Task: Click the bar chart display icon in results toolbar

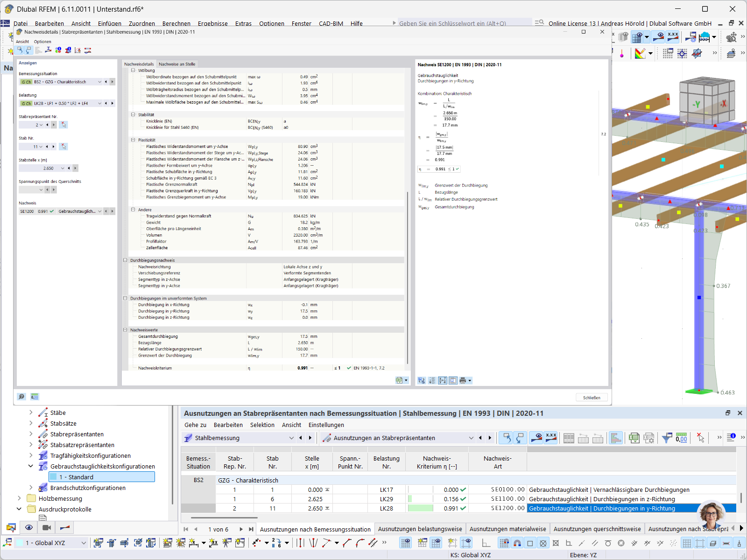Action: click(x=615, y=438)
